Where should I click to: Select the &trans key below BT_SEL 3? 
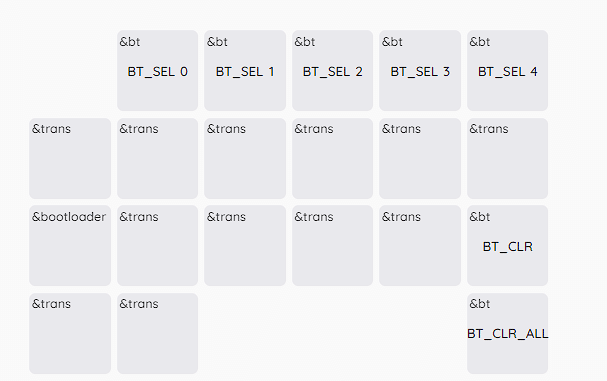[420, 158]
